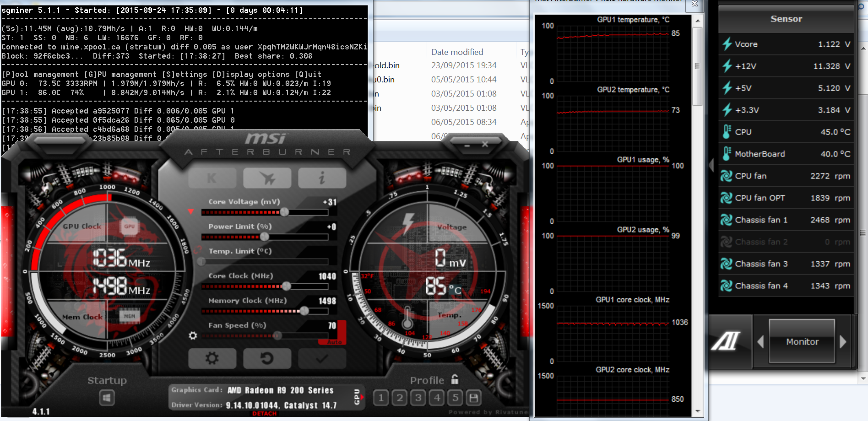This screenshot has height=421, width=868.
Task: Click the Chassis fan 1 icon
Action: click(726, 220)
